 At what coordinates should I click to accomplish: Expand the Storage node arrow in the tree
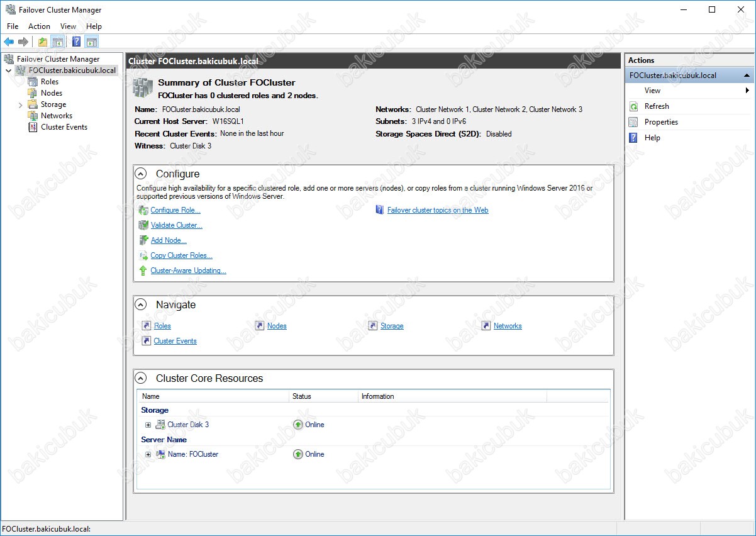(20, 104)
